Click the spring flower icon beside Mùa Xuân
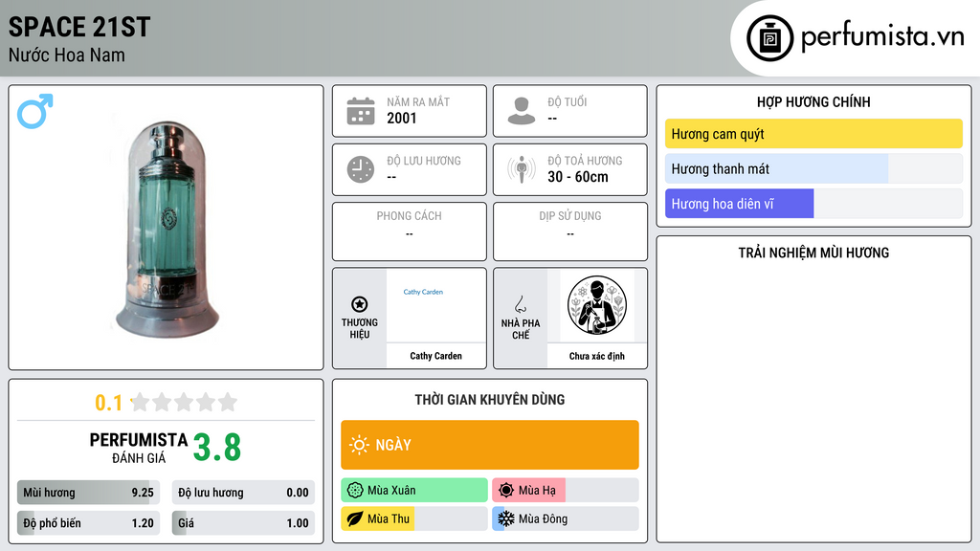Image resolution: width=980 pixels, height=551 pixels. click(x=355, y=490)
